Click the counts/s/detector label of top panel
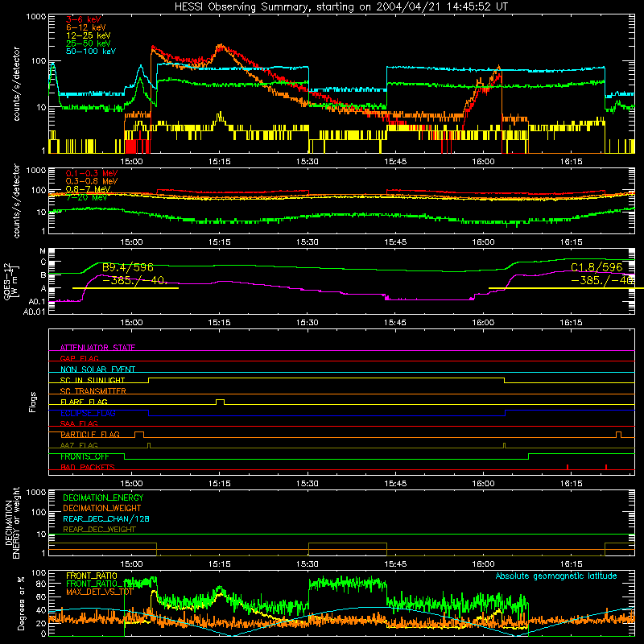The width and height of the screenshot is (644, 644). click(16, 84)
